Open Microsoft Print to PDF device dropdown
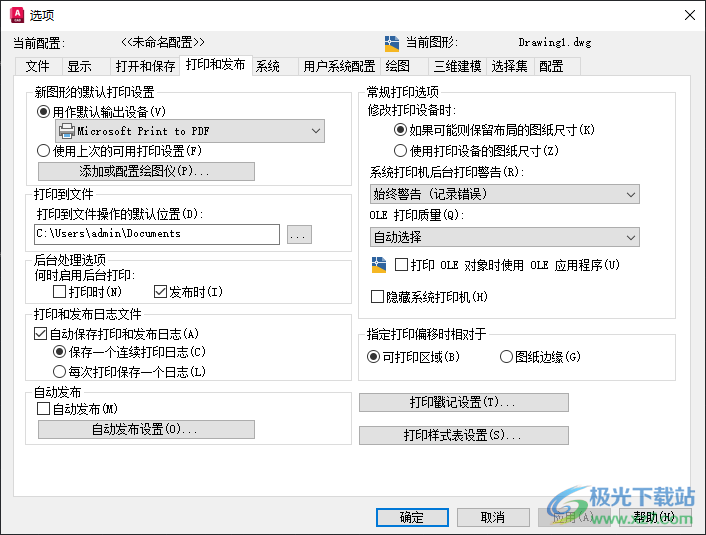Viewport: 706px width, 535px height. (x=190, y=131)
